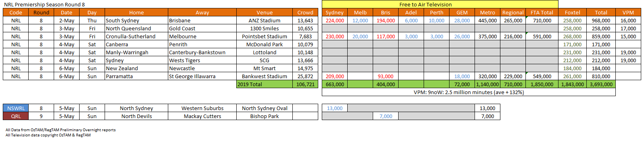Click the 'Canterbury-Bankstown' away team cell

click(x=202, y=52)
